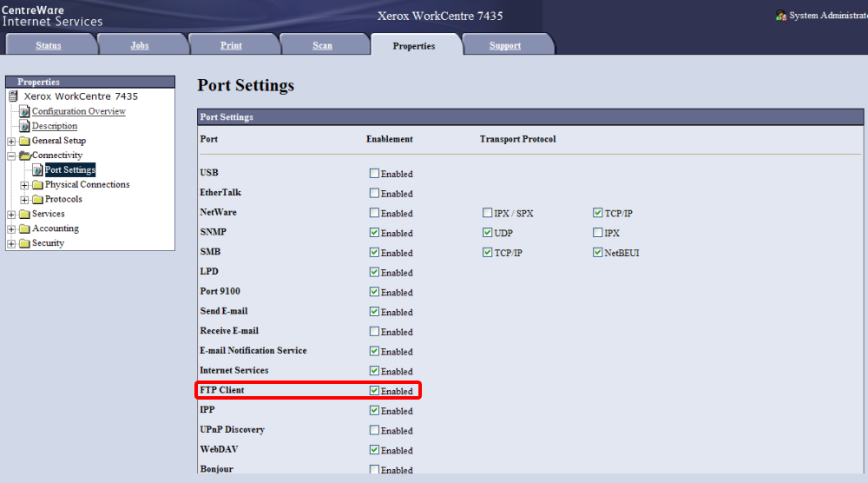Open the Scan tab
Screen dimensions: 868x483
tap(322, 46)
